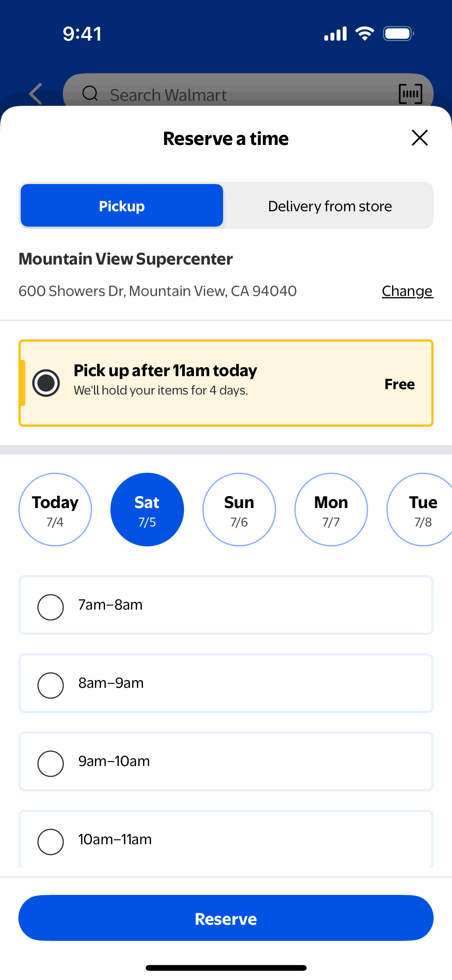This screenshot has width=452, height=980.
Task: Pick the Today 7/4 date
Action: [55, 510]
